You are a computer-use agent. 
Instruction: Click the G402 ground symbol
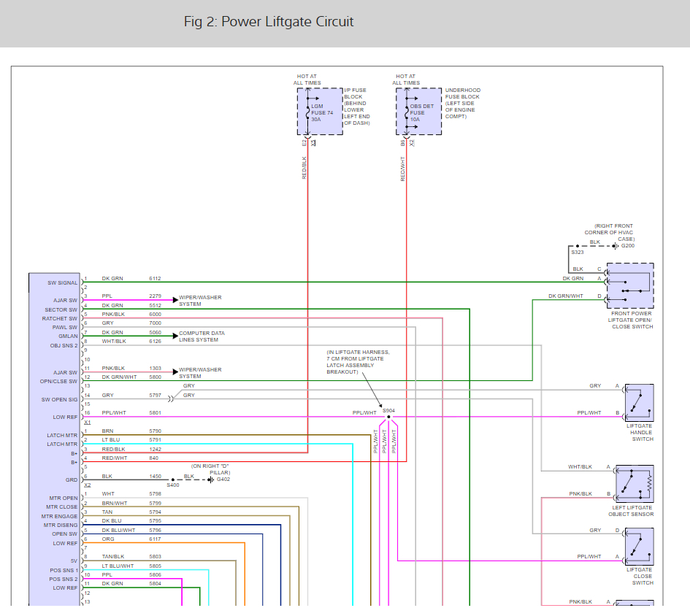point(210,480)
